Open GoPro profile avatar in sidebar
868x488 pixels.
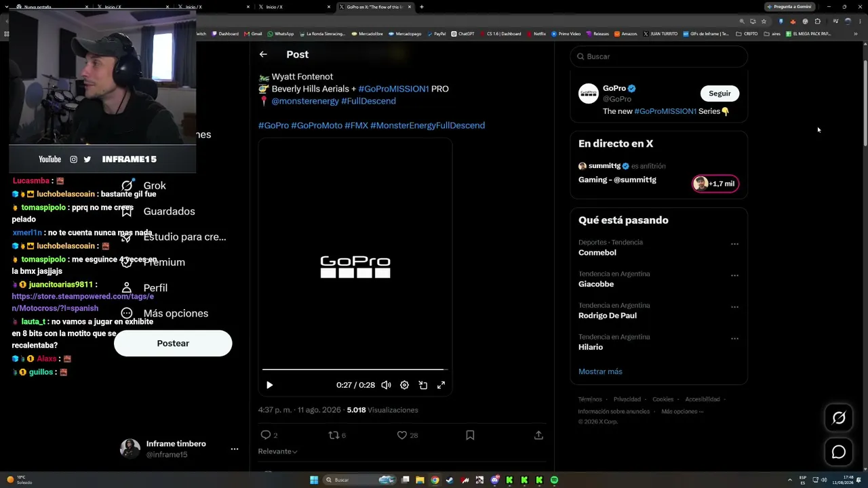tap(588, 94)
